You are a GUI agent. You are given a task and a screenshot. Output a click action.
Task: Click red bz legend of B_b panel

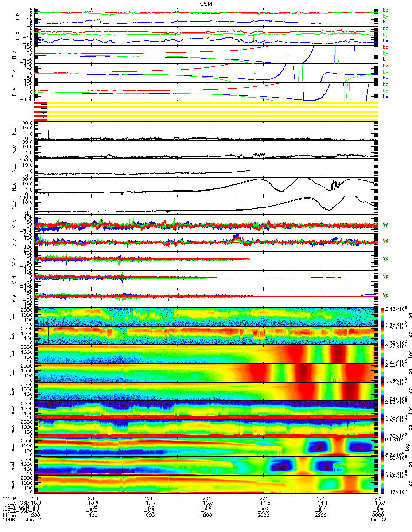385,10
